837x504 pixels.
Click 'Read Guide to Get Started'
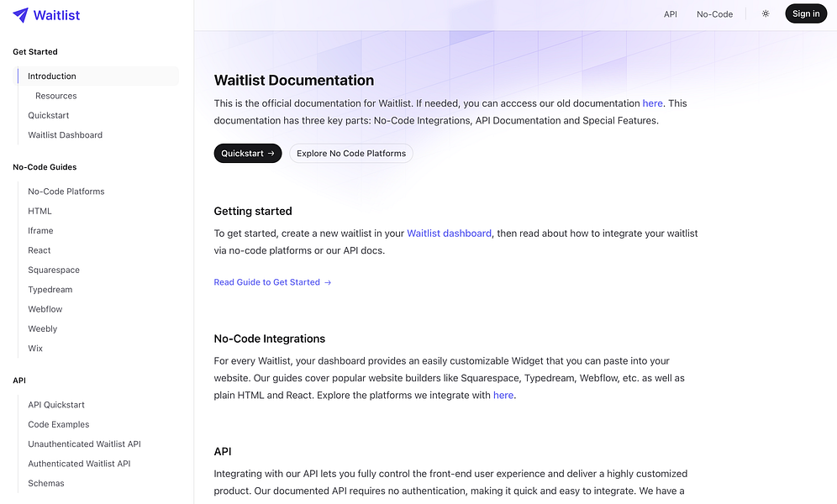266,282
